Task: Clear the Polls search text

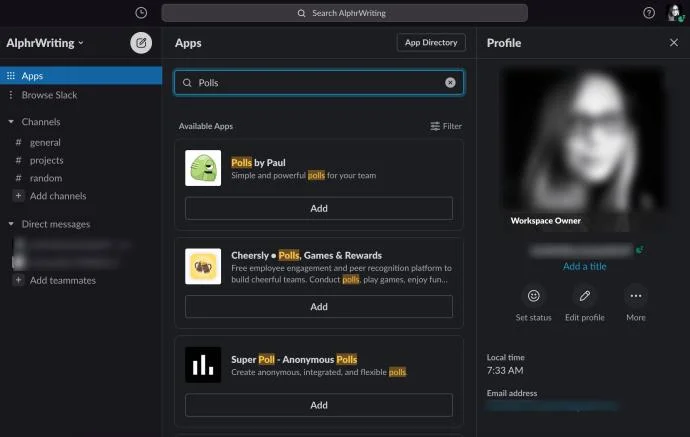Action: (450, 83)
